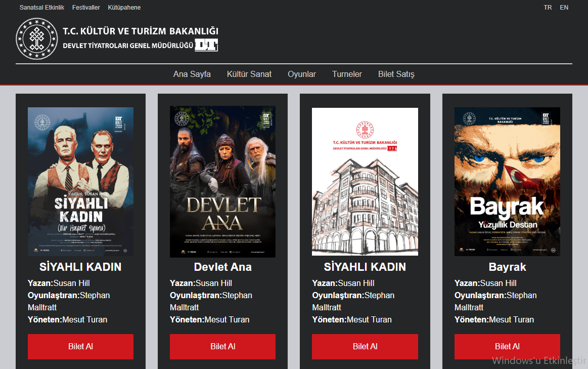Navigate to the Oyunlar section

tap(302, 74)
